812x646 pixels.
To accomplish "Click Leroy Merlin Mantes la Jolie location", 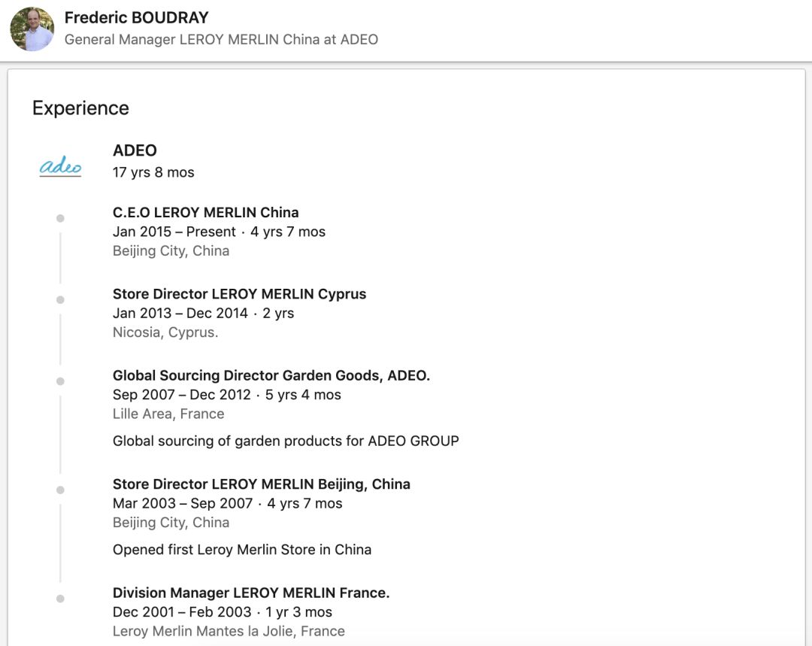I will click(x=229, y=631).
